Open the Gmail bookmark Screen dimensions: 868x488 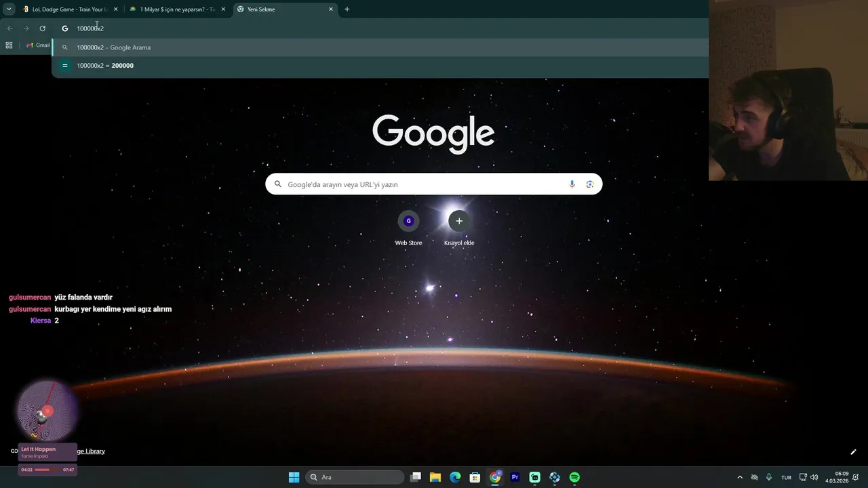tap(38, 45)
